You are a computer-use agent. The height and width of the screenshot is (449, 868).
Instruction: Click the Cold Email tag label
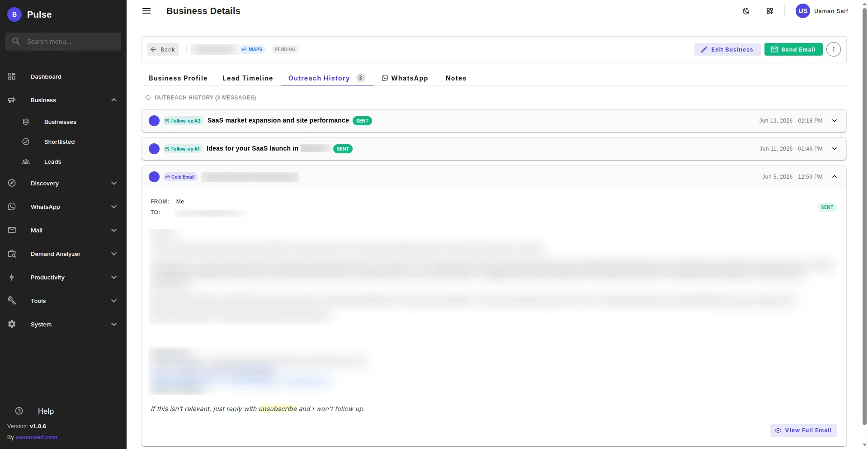pos(180,177)
